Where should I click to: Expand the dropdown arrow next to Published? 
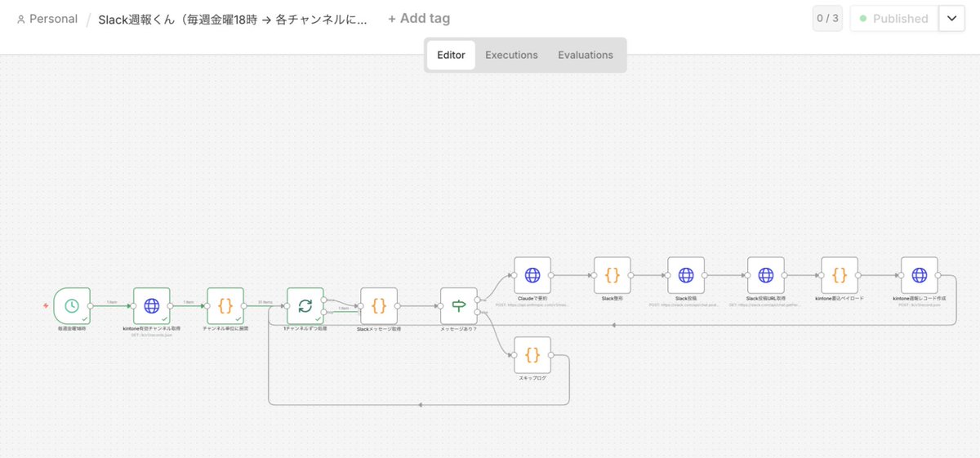951,18
